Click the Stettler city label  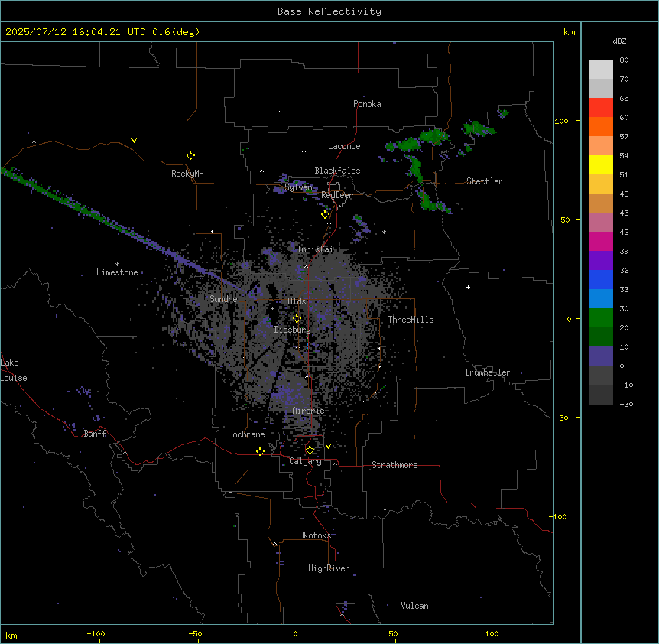click(485, 181)
